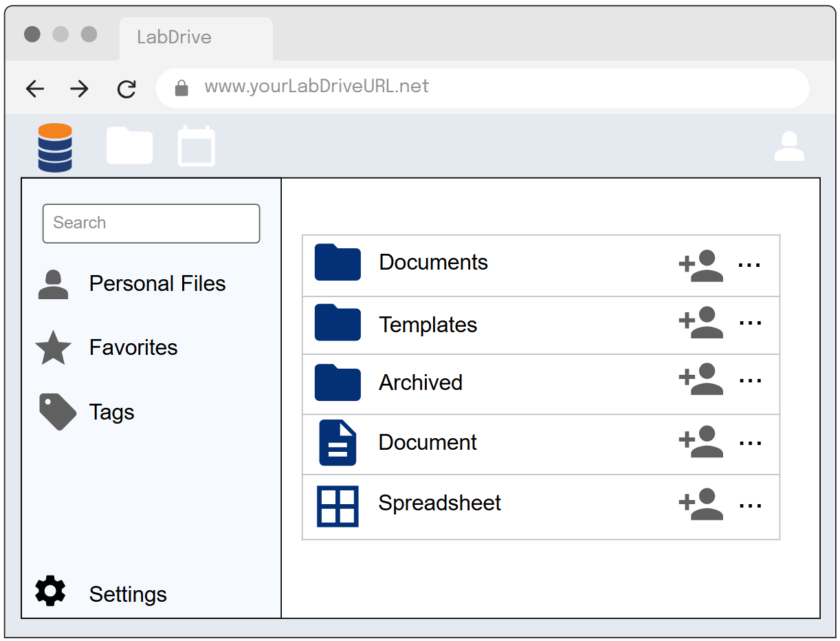Share the Templates folder with add-person icon
This screenshot has width=840, height=641.
pos(700,323)
